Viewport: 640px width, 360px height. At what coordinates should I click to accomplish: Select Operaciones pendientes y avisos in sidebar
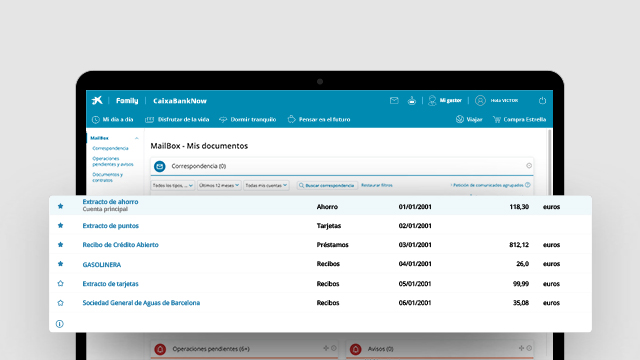pos(113,161)
